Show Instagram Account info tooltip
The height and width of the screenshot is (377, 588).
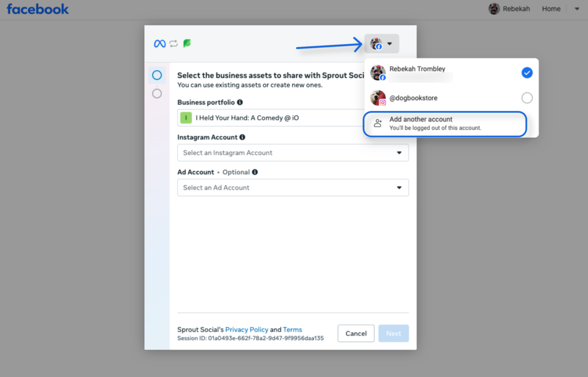click(242, 137)
